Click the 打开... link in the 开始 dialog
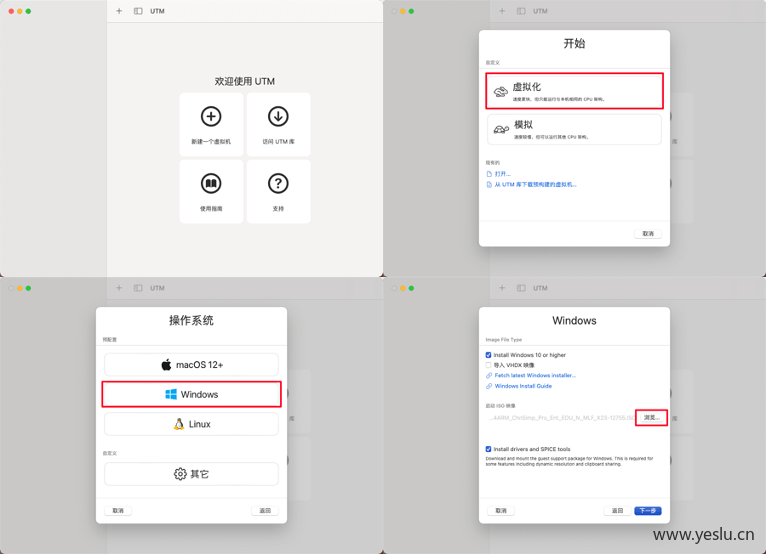Image resolution: width=766 pixels, height=554 pixels. 499,174
